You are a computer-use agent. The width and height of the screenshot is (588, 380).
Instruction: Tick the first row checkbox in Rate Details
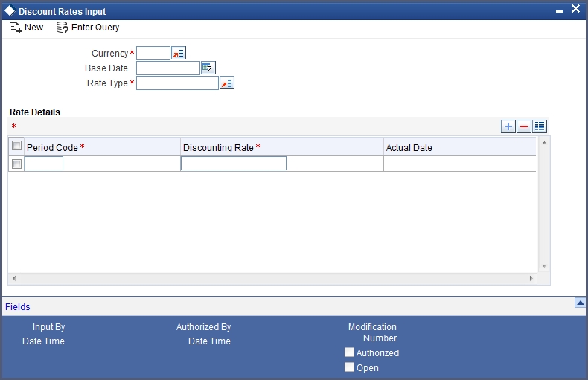pos(16,164)
